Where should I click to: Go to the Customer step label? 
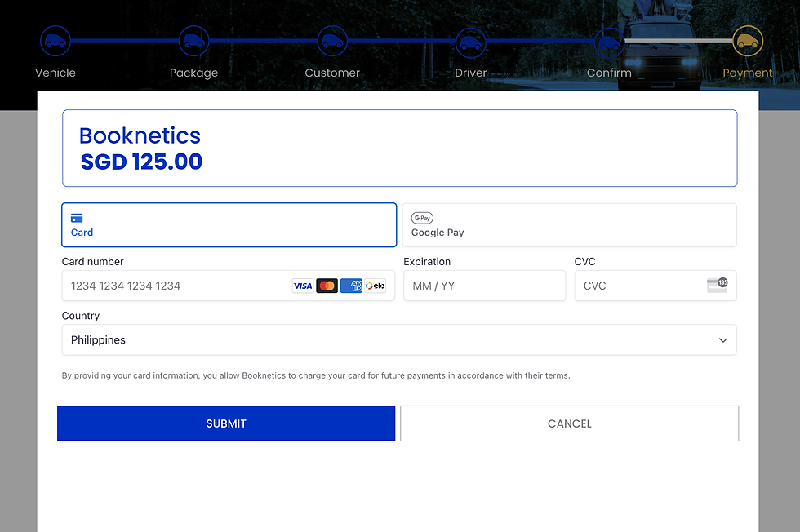332,73
